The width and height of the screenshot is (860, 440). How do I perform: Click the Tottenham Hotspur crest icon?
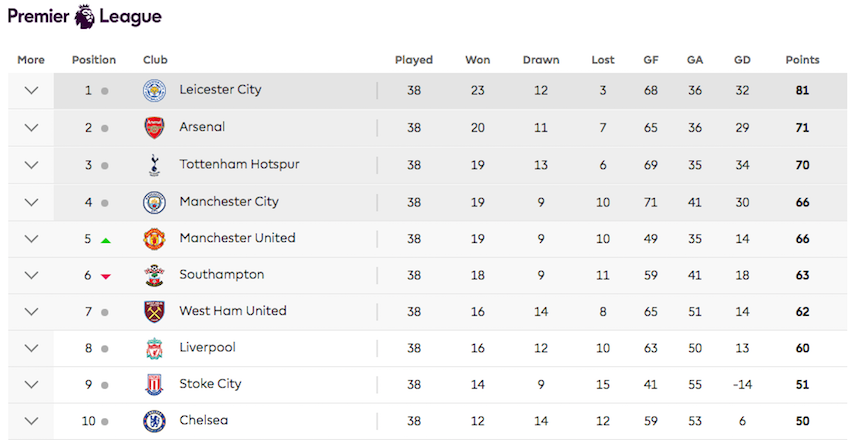click(x=154, y=165)
